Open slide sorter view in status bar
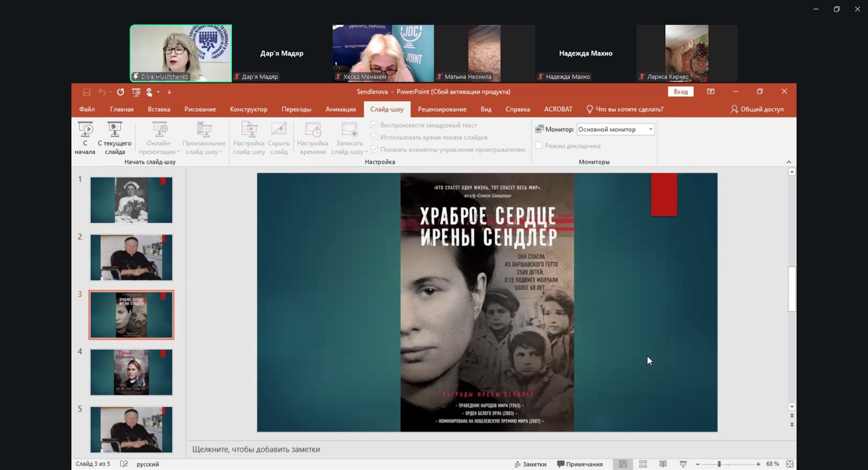868x470 pixels. coord(643,464)
